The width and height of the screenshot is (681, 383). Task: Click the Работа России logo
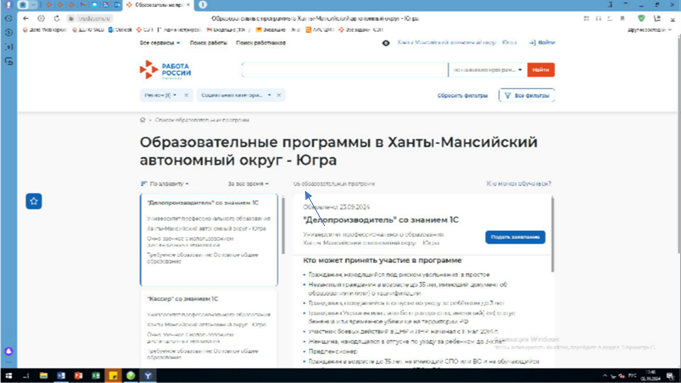[x=165, y=70]
